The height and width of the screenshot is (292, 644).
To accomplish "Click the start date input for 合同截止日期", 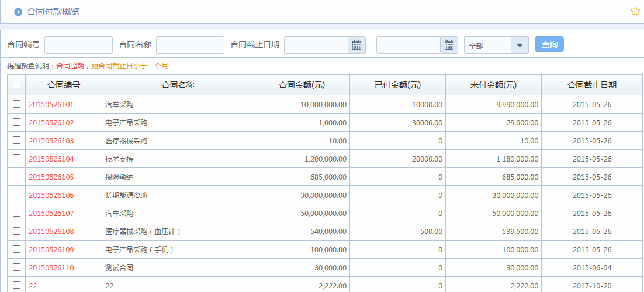I will tap(316, 45).
